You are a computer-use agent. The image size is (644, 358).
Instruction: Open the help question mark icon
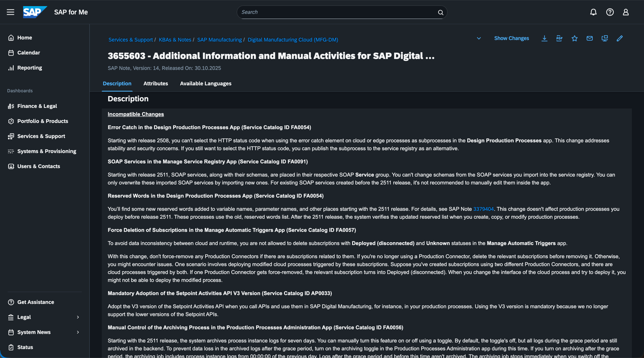pyautogui.click(x=610, y=12)
